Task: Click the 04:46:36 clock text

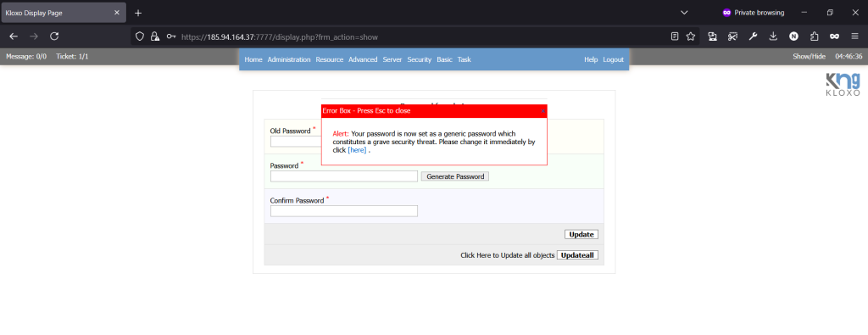Action: click(x=849, y=57)
